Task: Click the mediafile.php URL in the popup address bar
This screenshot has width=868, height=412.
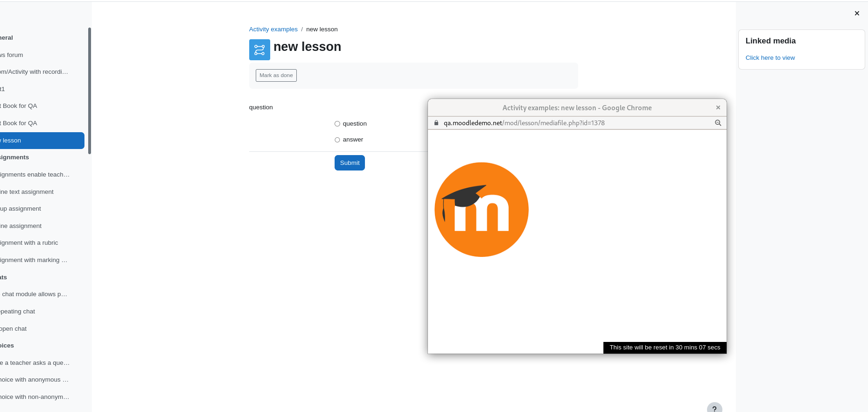Action: pos(524,123)
